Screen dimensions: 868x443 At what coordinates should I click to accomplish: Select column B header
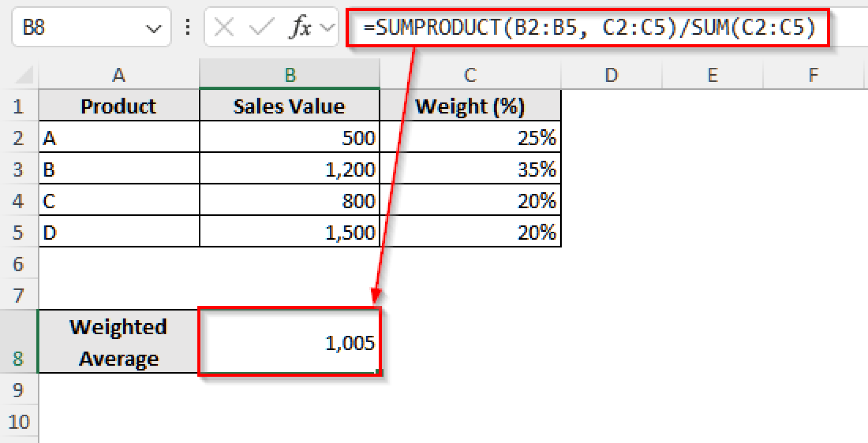289,75
